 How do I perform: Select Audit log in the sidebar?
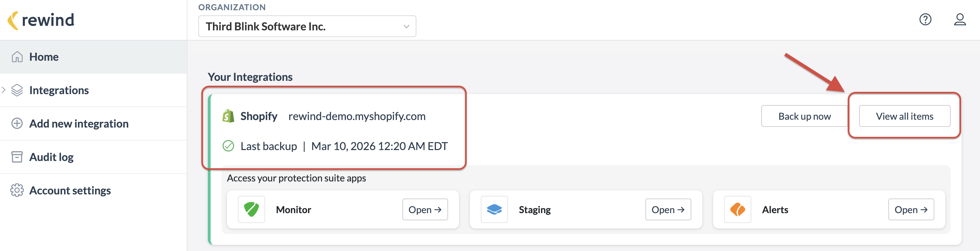tap(51, 157)
